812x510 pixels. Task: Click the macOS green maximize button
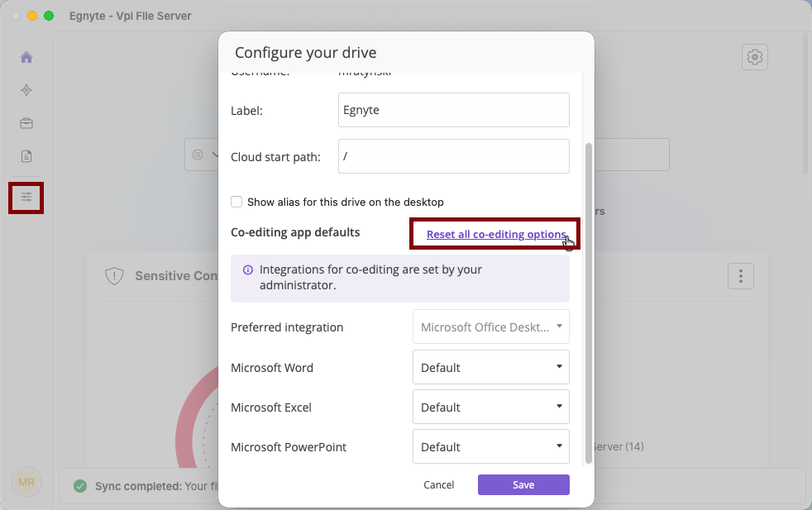point(49,16)
